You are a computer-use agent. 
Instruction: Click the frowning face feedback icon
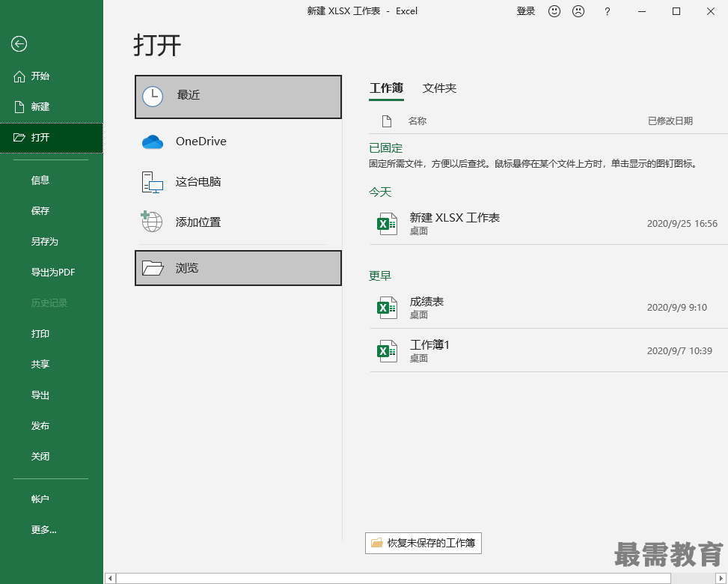click(578, 11)
